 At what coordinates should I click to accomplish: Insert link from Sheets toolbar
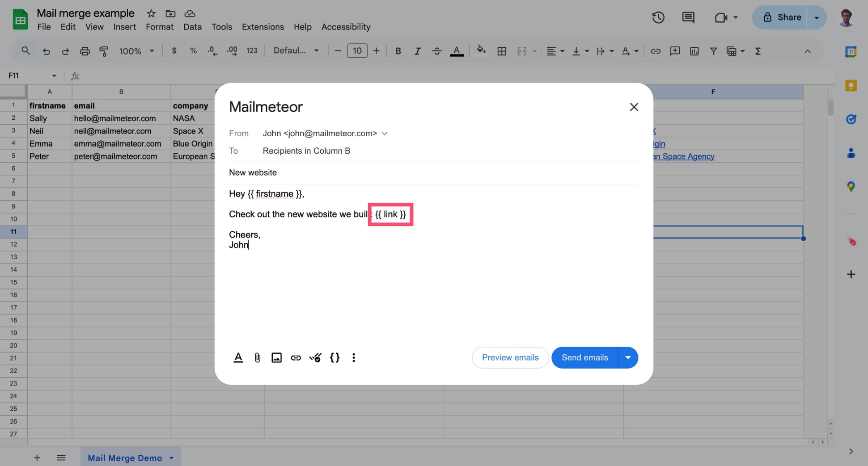(656, 51)
